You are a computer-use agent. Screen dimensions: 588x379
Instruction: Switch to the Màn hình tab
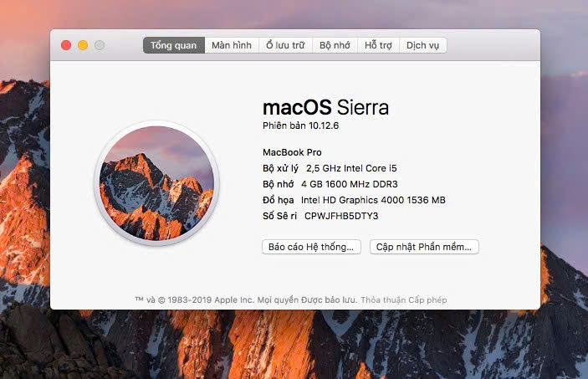tap(232, 45)
